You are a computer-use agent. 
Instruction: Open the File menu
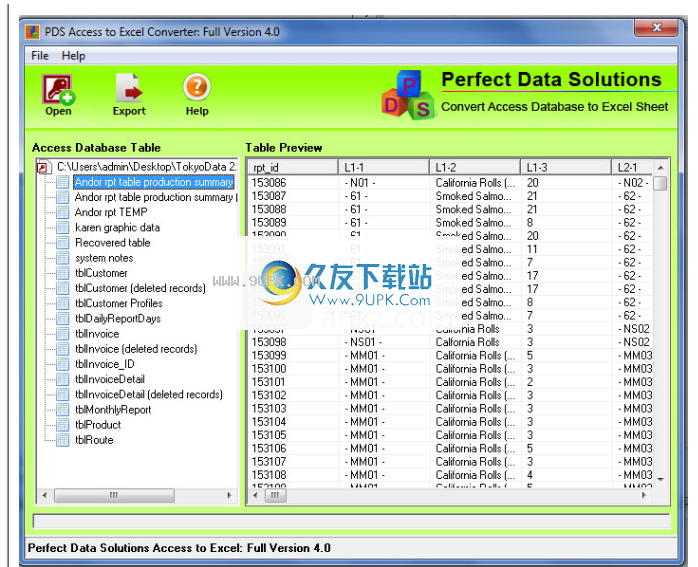(40, 56)
